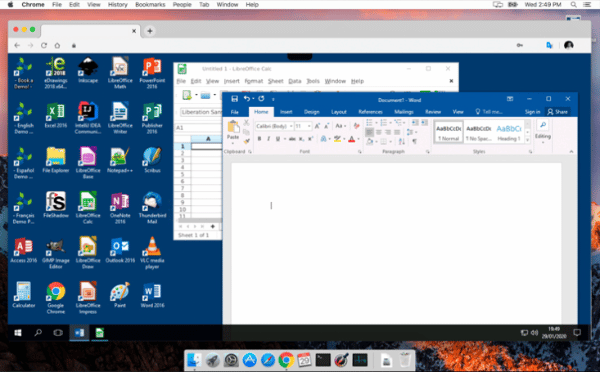
Task: Click the Increase Font Size icon in Word
Action: pos(317,126)
